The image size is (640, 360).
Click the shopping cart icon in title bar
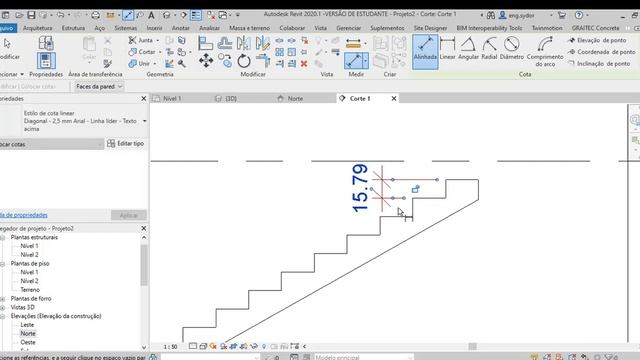[x=562, y=15]
